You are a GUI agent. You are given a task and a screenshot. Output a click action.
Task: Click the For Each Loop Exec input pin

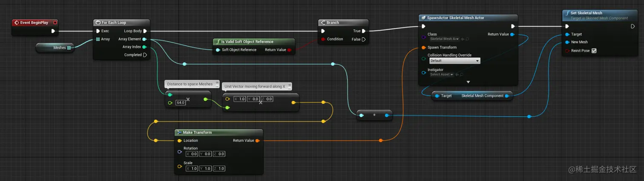(98, 31)
